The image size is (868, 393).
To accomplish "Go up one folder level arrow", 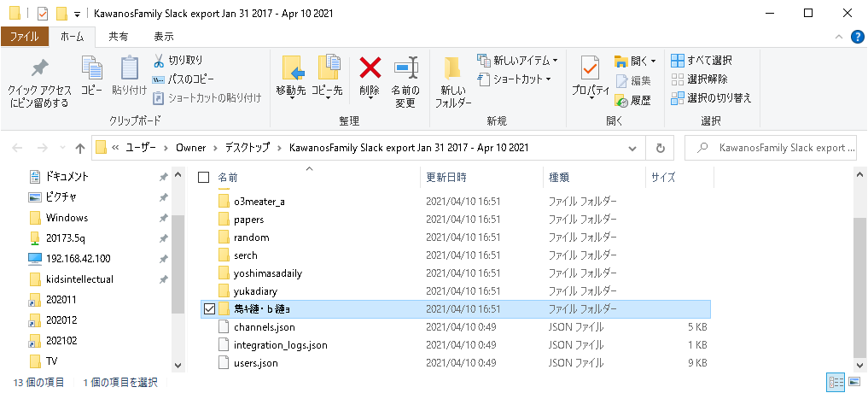I will tap(80, 148).
